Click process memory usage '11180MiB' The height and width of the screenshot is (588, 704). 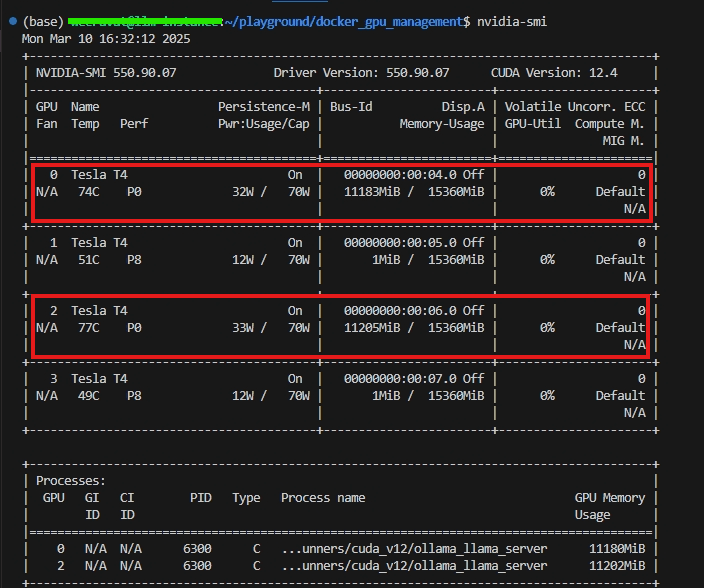(617, 549)
